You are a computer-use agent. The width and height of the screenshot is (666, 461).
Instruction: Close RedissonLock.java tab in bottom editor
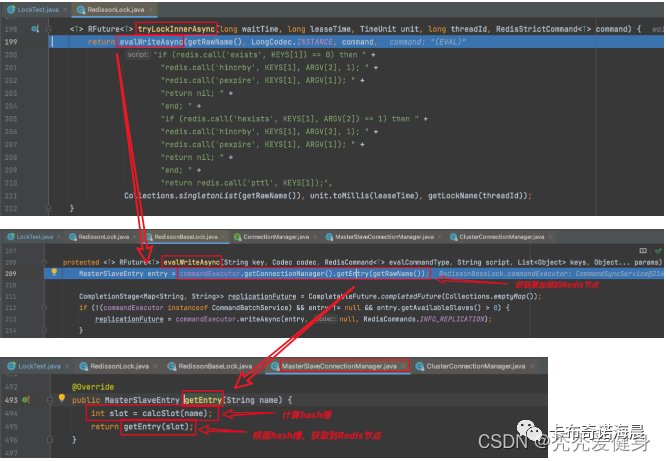155,366
